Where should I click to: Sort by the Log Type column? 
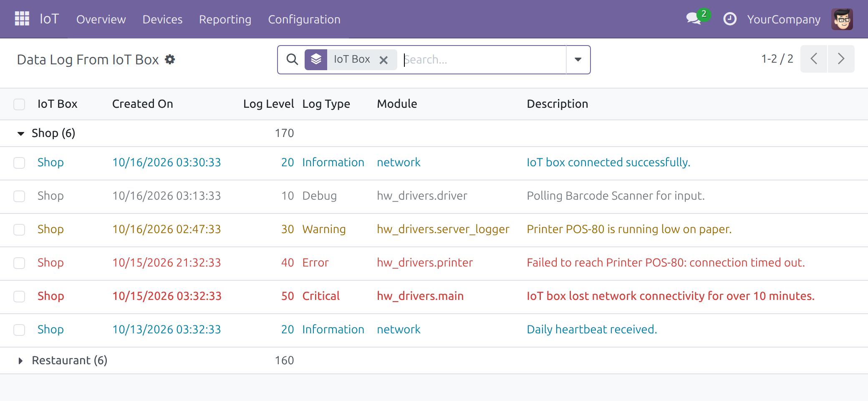coord(326,104)
